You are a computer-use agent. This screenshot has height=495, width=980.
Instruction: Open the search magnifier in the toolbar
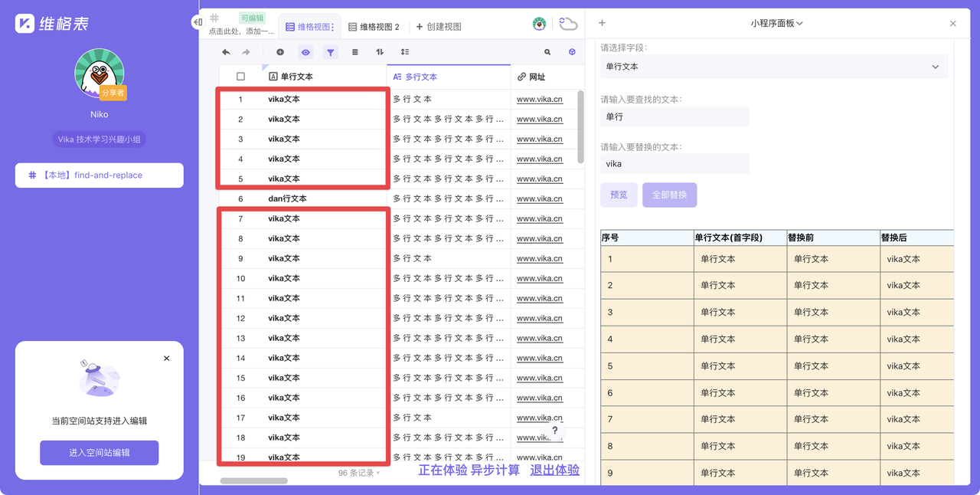pyautogui.click(x=547, y=51)
